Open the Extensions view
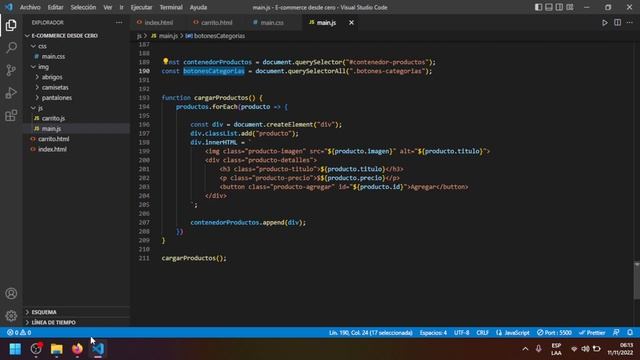 point(11,115)
